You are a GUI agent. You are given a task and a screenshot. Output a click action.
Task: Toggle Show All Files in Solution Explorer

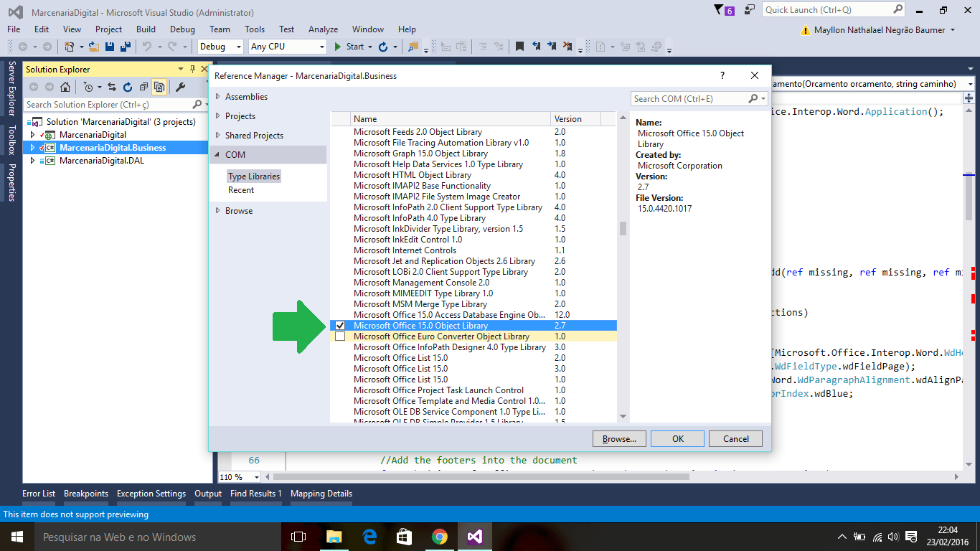pyautogui.click(x=159, y=87)
